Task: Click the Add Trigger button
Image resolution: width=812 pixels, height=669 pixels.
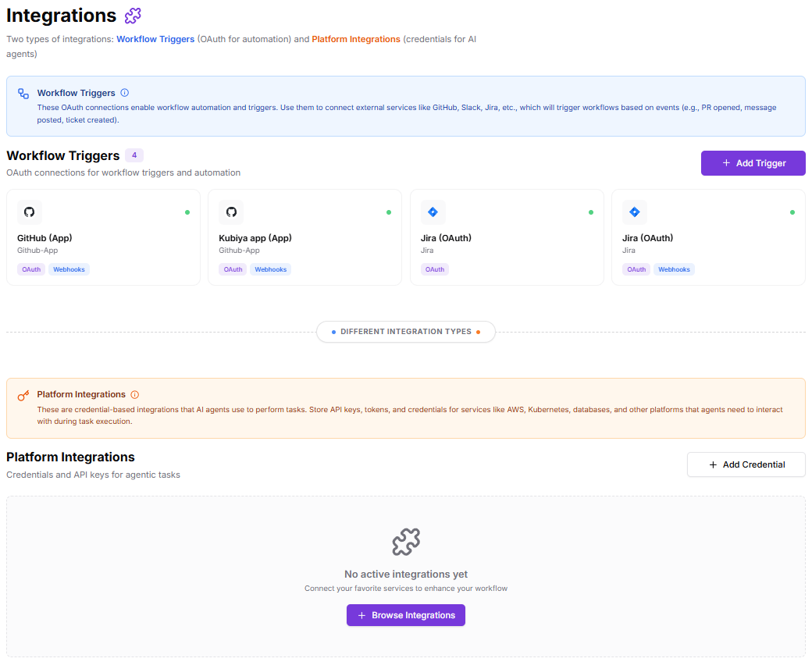Action: 753,163
